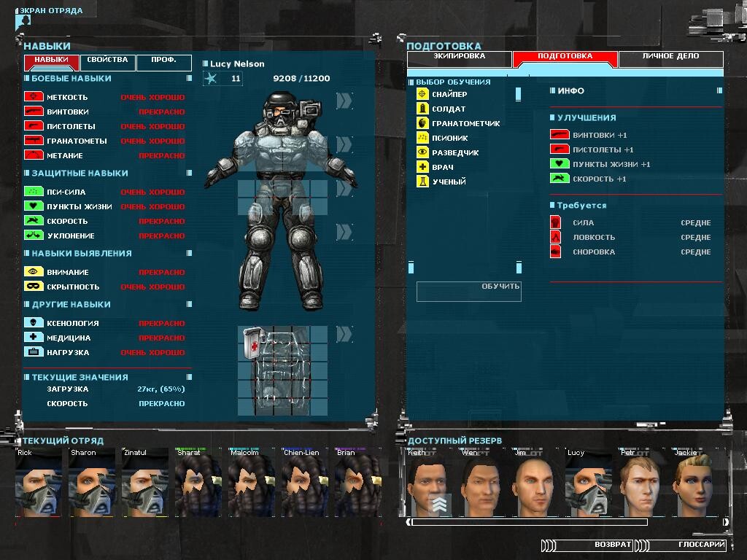The image size is (747, 560).
Task: Select the Солдат training icon
Action: 422,109
